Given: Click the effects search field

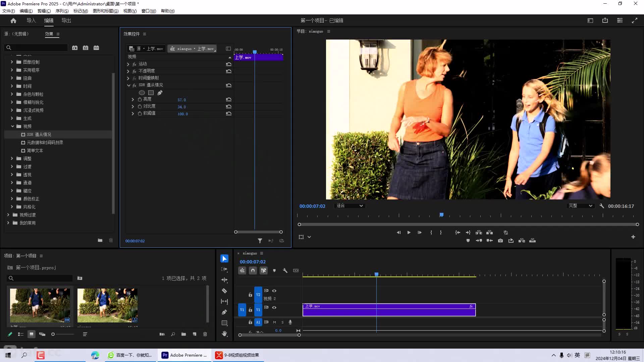Looking at the screenshot, I should [36, 48].
